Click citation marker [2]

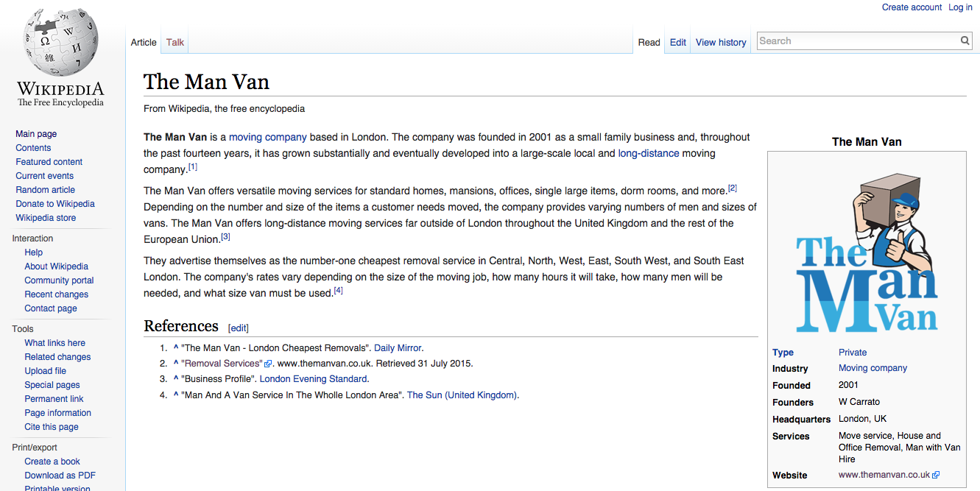click(733, 188)
